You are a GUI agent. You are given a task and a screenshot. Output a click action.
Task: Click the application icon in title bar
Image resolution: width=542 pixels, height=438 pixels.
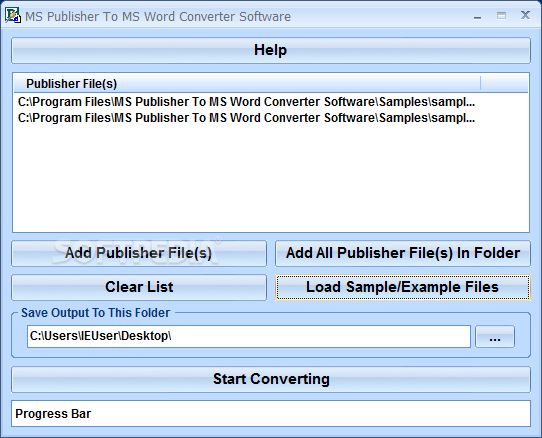(13, 16)
